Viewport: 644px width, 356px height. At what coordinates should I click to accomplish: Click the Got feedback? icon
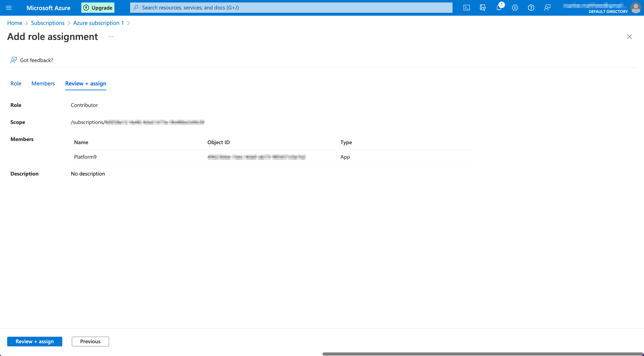pyautogui.click(x=13, y=60)
